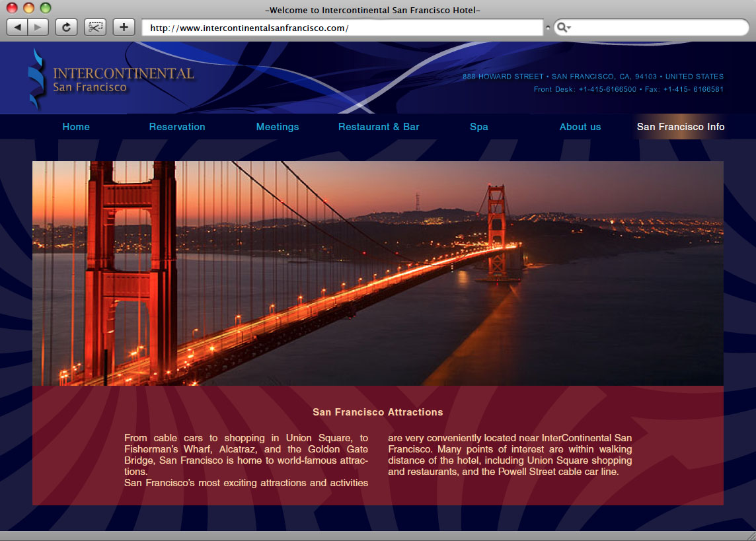Click the window resize grip in corner
Image resolution: width=756 pixels, height=541 pixels.
[x=751, y=536]
